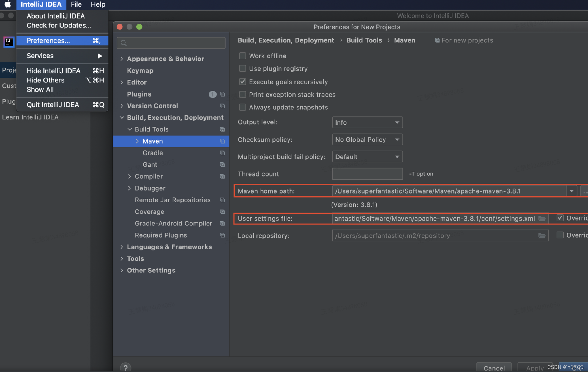
Task: Toggle Always update snapshots checkbox
Action: [x=242, y=107]
